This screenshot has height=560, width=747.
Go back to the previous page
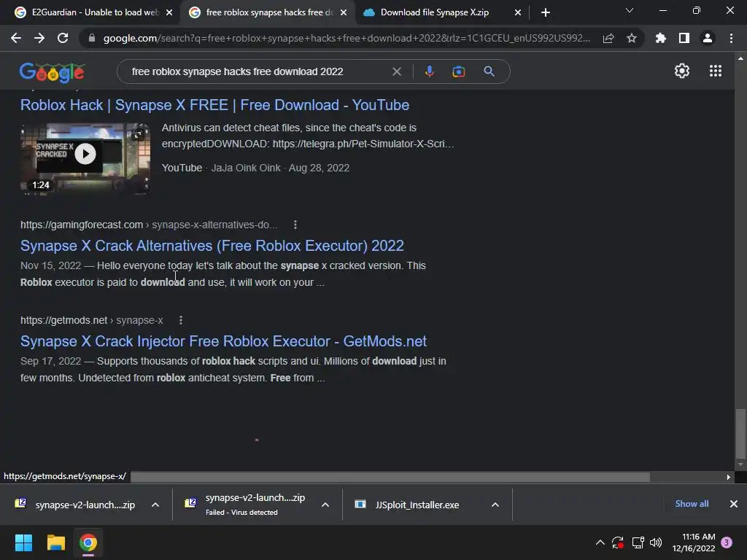pos(16,38)
